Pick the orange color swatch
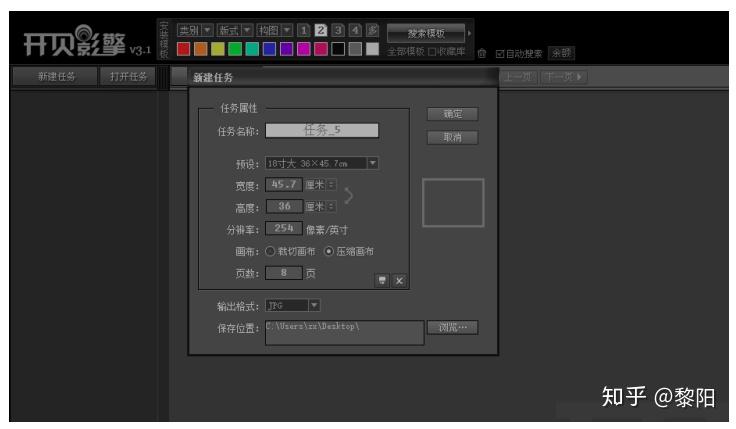736x429 pixels. [x=201, y=49]
